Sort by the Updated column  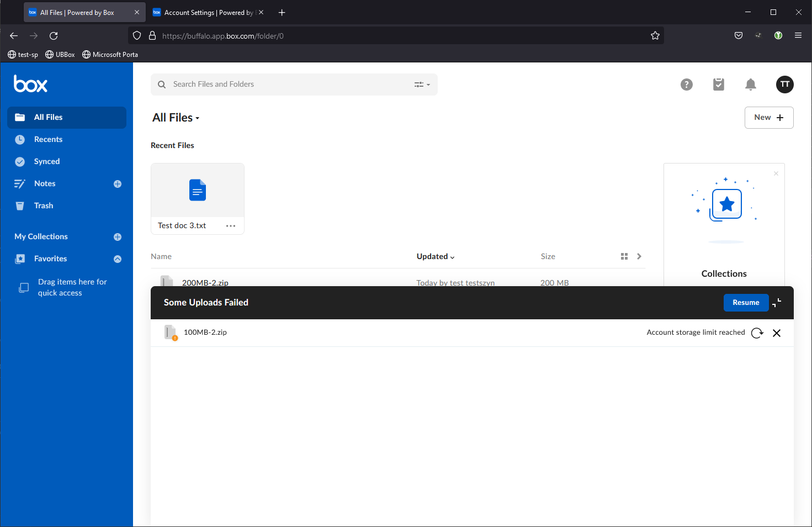coord(435,256)
